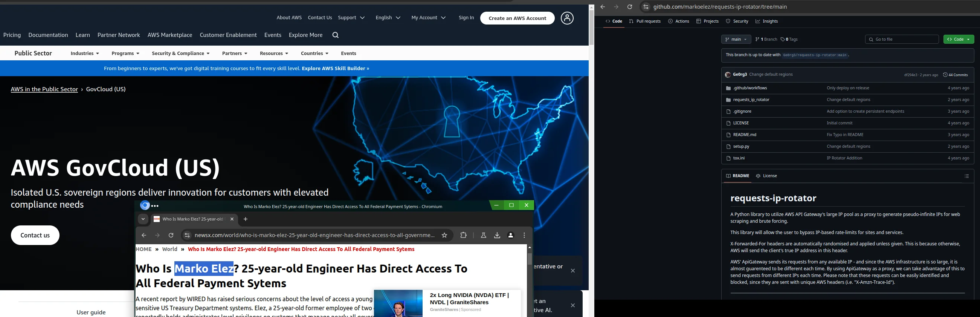Switch to the Pull requests tab on GitHub
The width and height of the screenshot is (980, 317).
tap(645, 21)
